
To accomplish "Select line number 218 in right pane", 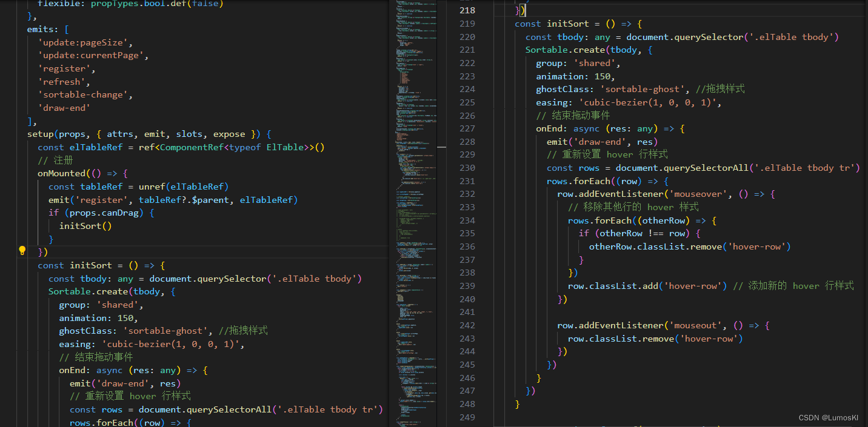I will 467,10.
